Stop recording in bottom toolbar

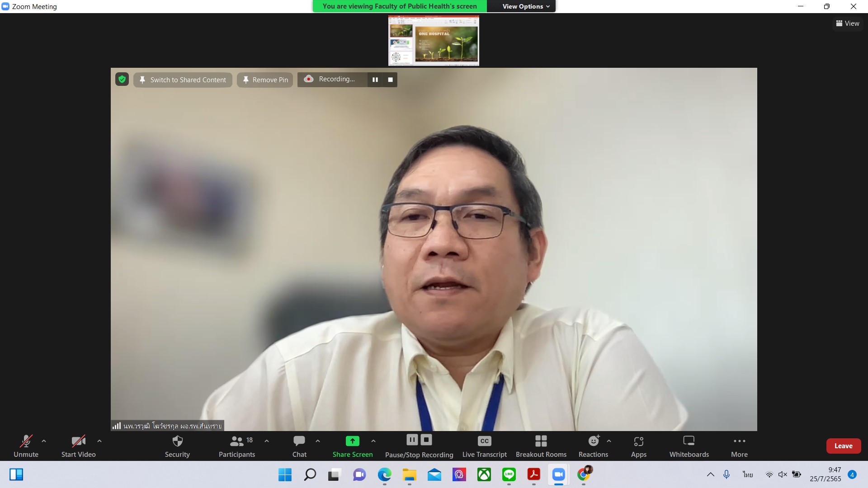tap(426, 440)
